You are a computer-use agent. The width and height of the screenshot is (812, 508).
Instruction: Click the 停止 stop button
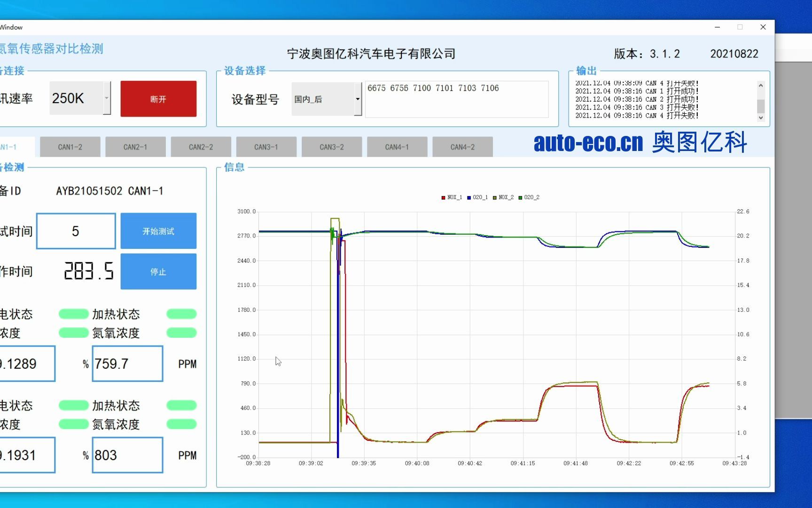tap(158, 271)
